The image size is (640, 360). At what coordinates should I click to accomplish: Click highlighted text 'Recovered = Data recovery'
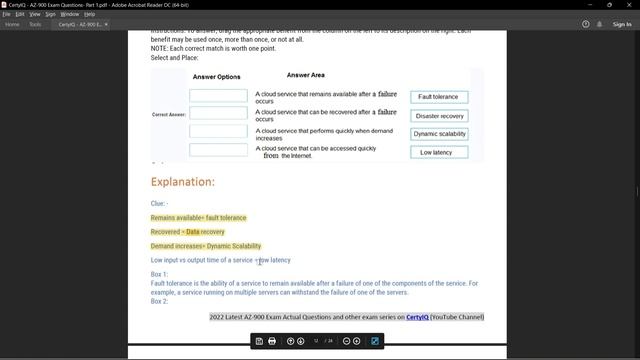point(187,232)
